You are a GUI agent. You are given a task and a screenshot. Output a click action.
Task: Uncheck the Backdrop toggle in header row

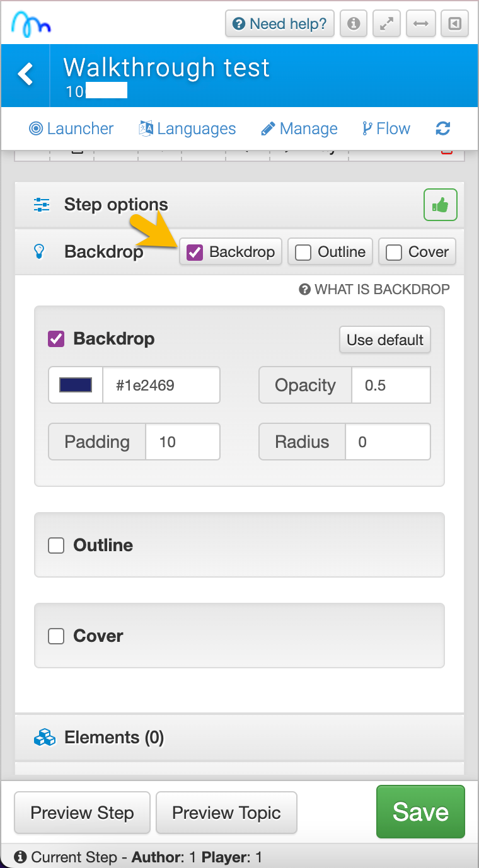pos(195,253)
